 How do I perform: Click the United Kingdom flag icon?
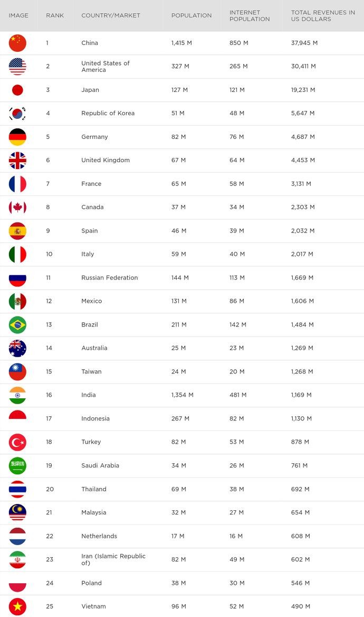(17, 160)
